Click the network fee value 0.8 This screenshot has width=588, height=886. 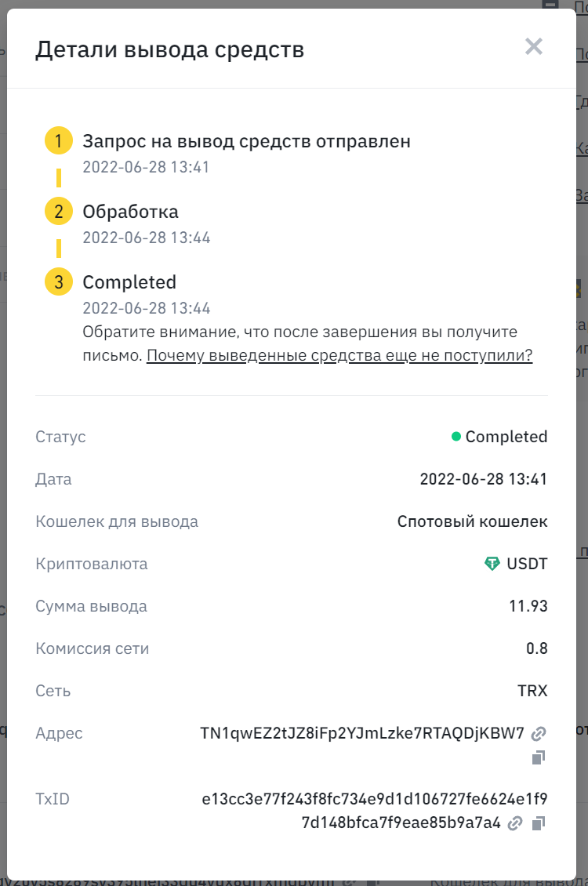[536, 648]
